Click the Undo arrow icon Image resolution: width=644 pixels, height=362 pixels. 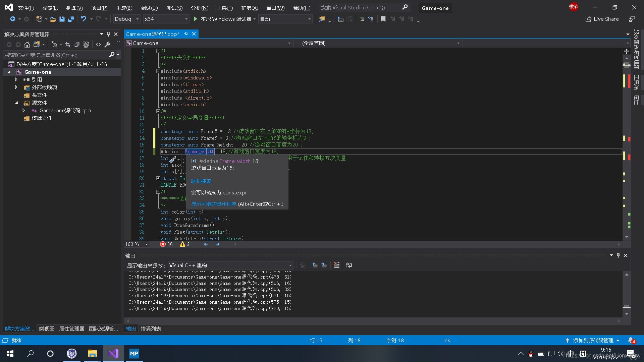(84, 19)
